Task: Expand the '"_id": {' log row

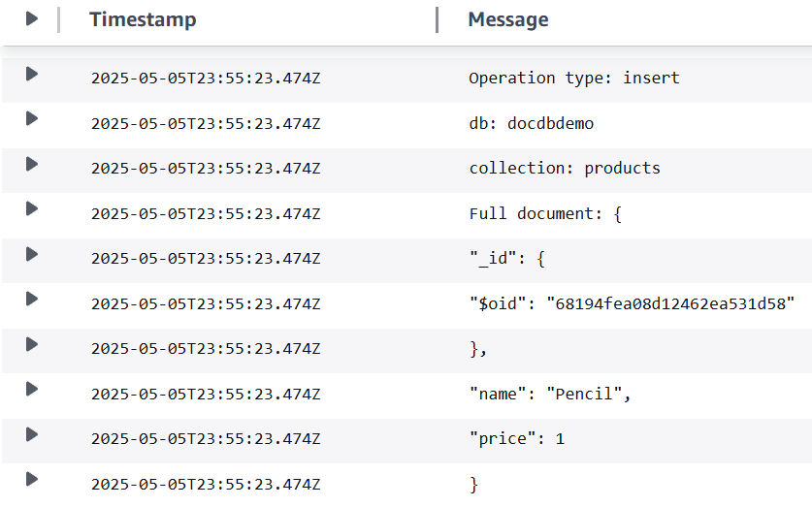Action: (x=32, y=254)
